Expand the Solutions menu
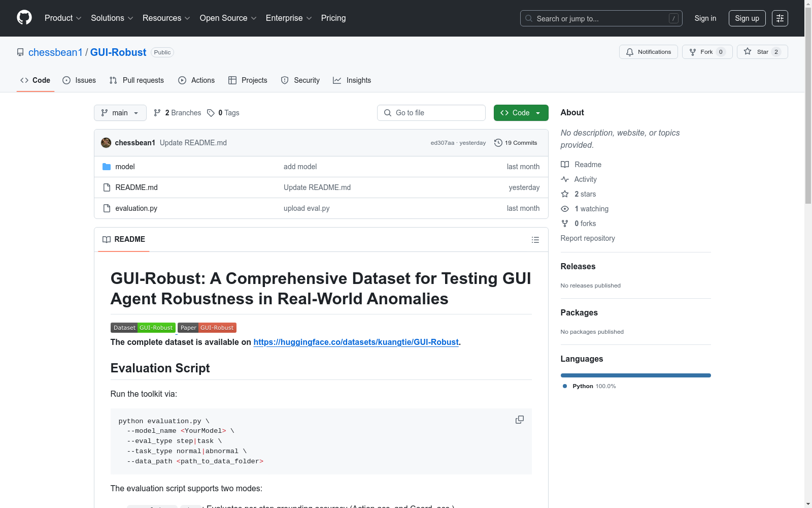 [112, 18]
